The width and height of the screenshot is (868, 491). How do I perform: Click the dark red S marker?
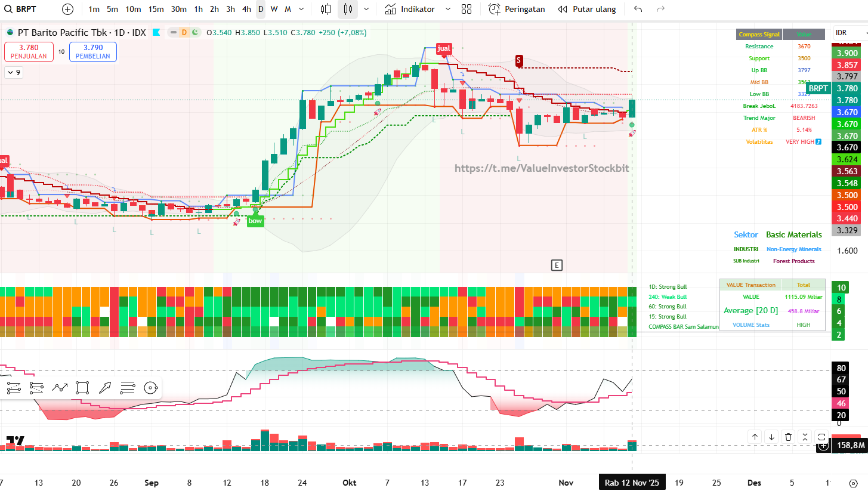click(519, 60)
